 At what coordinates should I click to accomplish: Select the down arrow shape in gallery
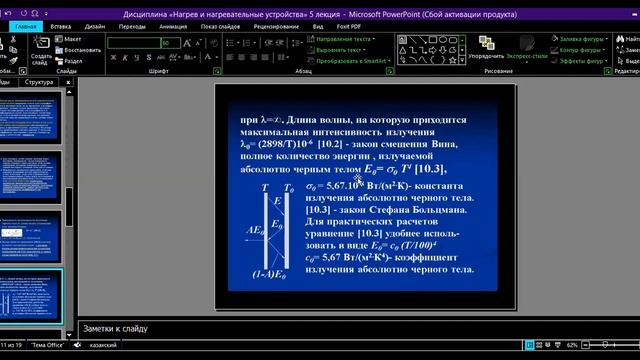[x=442, y=50]
